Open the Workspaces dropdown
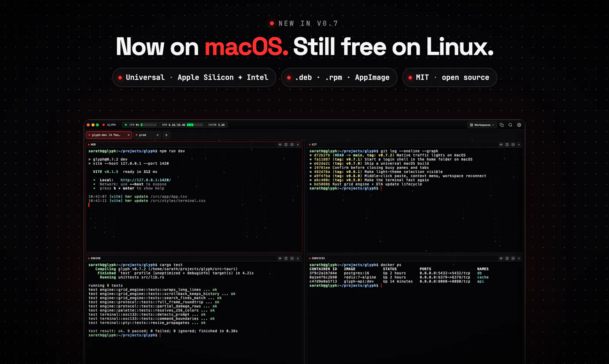 [x=482, y=125]
